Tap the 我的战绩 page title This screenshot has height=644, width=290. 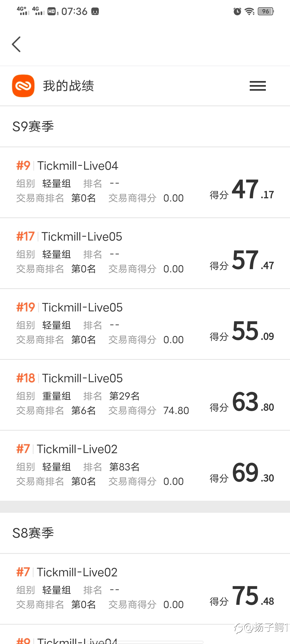click(68, 86)
